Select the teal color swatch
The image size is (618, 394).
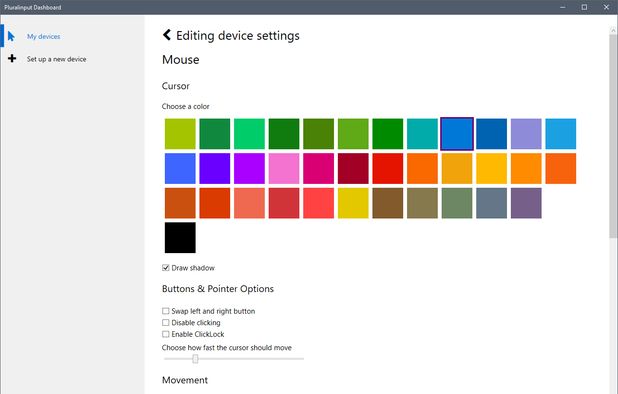(x=422, y=134)
